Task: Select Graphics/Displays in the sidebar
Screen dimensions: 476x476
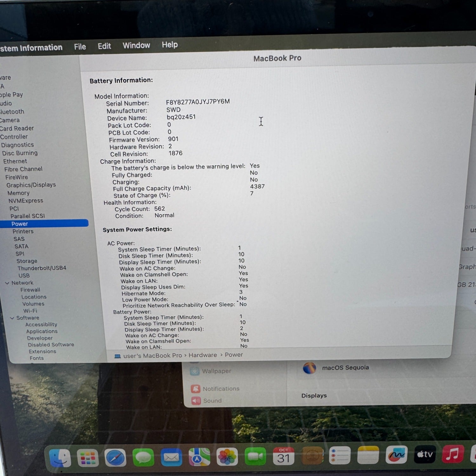Action: pos(31,185)
